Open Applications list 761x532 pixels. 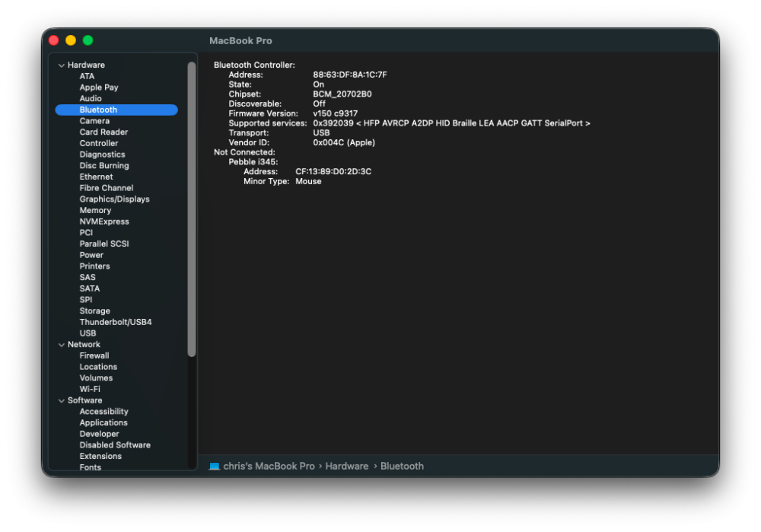(x=103, y=422)
